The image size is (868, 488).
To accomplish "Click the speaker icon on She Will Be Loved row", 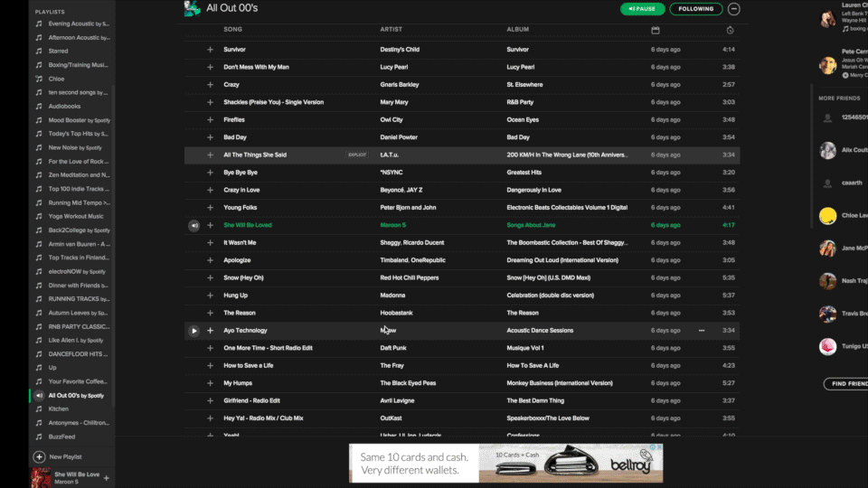I will [193, 225].
